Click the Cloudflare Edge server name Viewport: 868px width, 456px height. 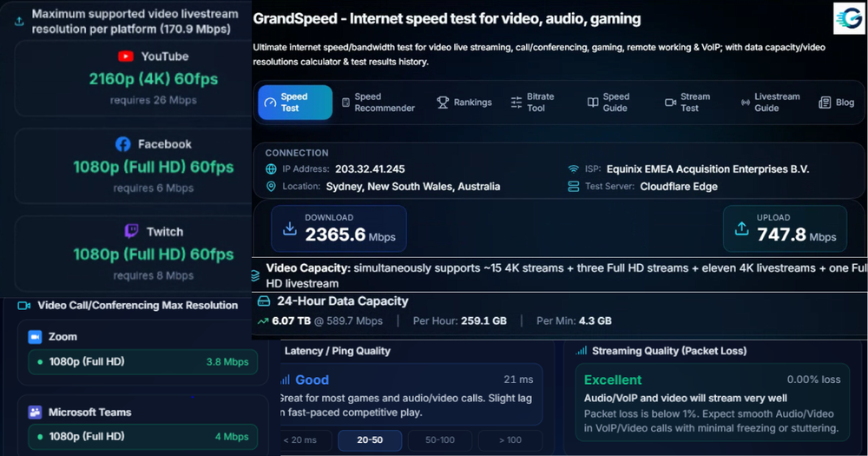click(679, 187)
